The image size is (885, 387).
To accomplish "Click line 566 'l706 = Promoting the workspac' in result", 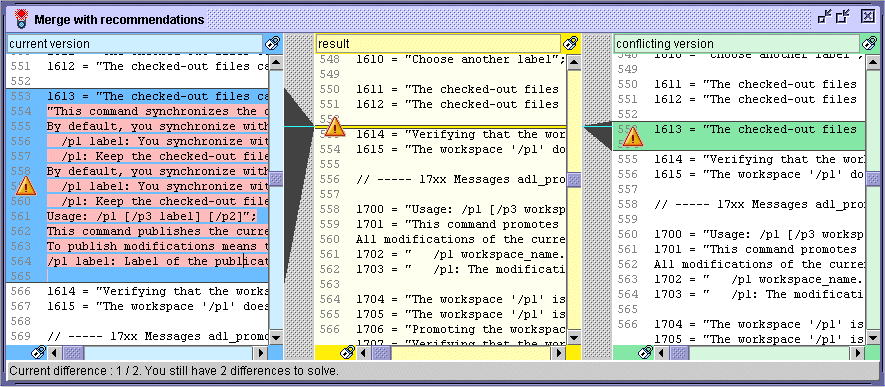I will 461,329.
